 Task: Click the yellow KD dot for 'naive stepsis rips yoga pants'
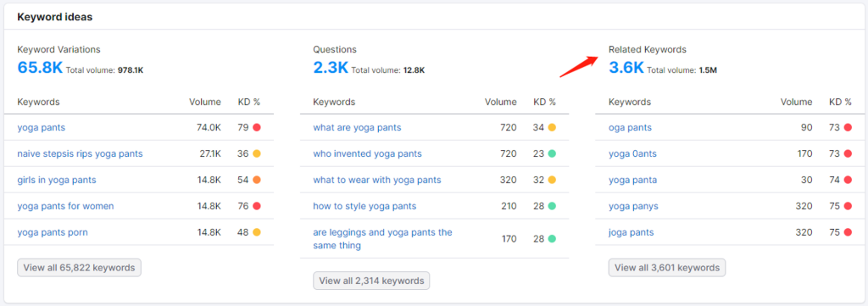pos(256,153)
